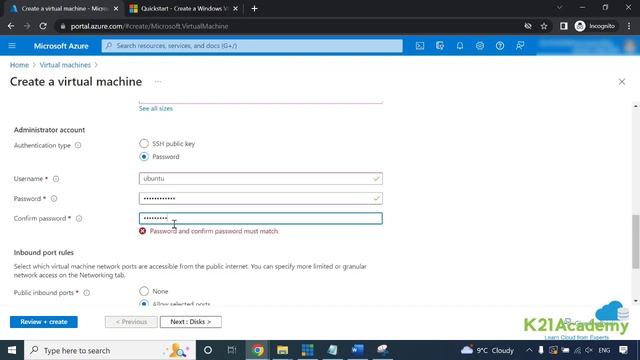Click the info icon beside Password label
This screenshot has height=360, width=640.
click(x=54, y=199)
